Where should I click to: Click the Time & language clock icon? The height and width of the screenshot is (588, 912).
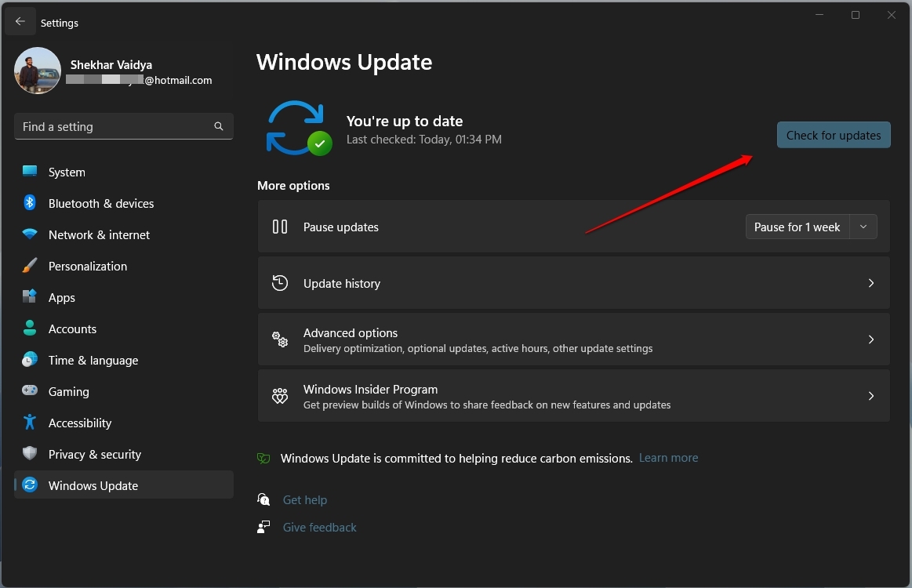click(30, 359)
